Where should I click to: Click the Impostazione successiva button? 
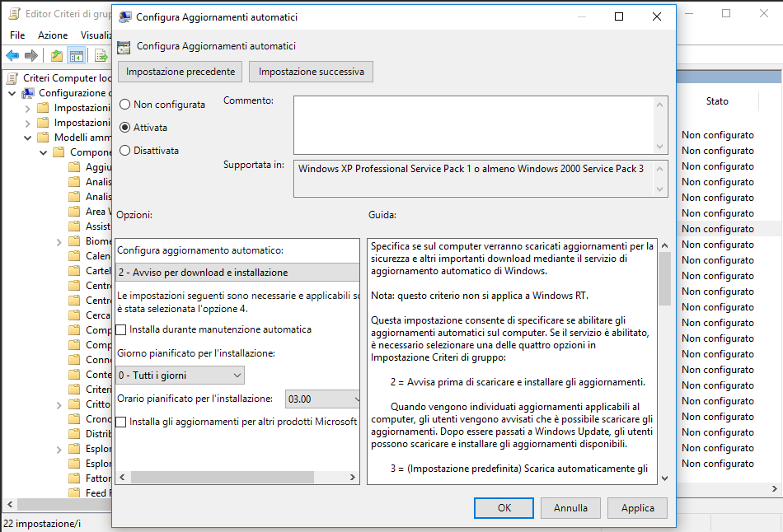[311, 72]
